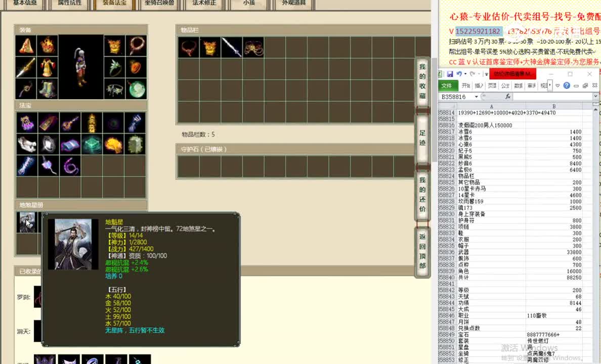Switch to the 基本信息 tab
This screenshot has height=364, width=601.
click(x=23, y=4)
